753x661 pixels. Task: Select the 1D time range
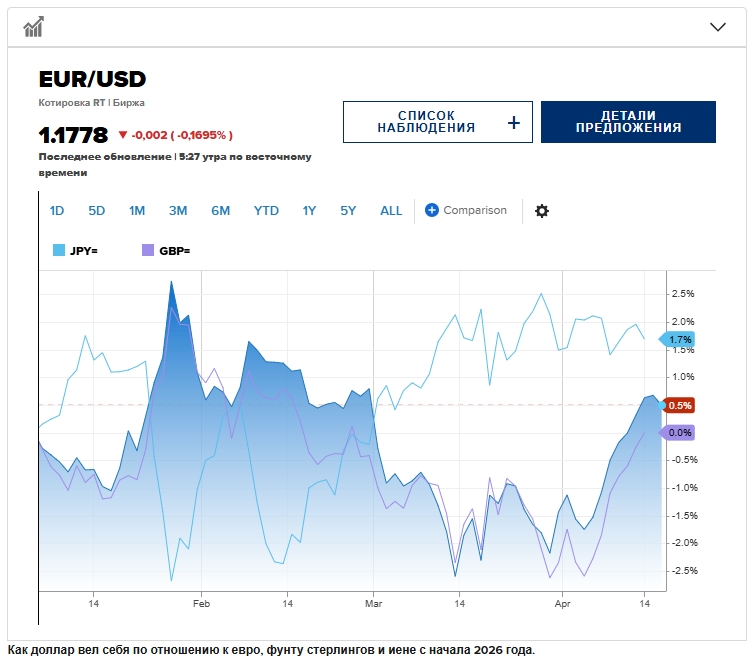pyautogui.click(x=57, y=211)
